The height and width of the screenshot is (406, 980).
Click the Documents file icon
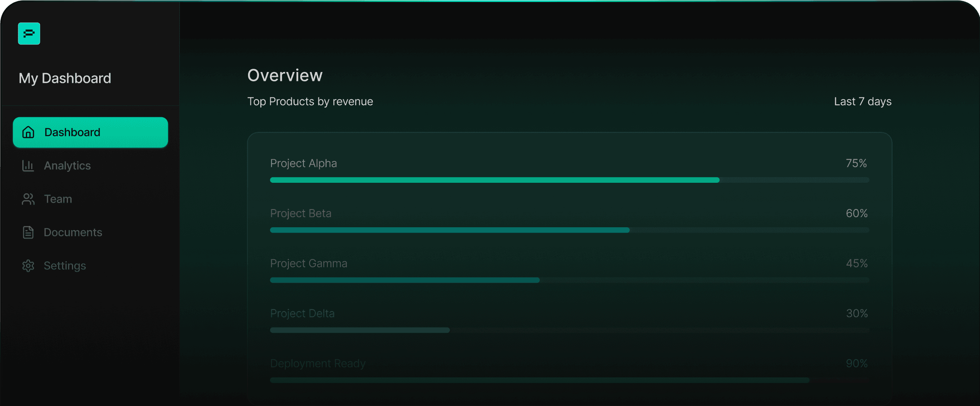point(28,233)
